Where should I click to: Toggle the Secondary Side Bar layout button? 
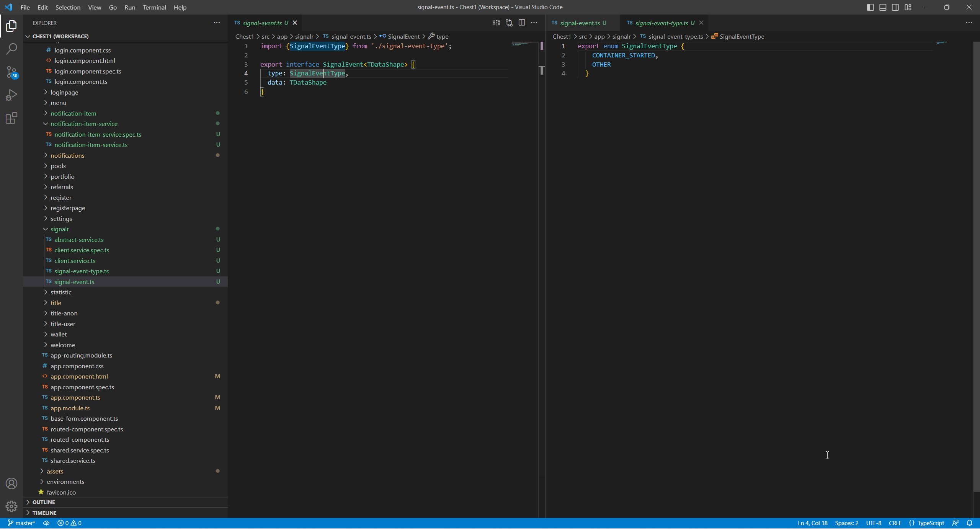pyautogui.click(x=895, y=7)
